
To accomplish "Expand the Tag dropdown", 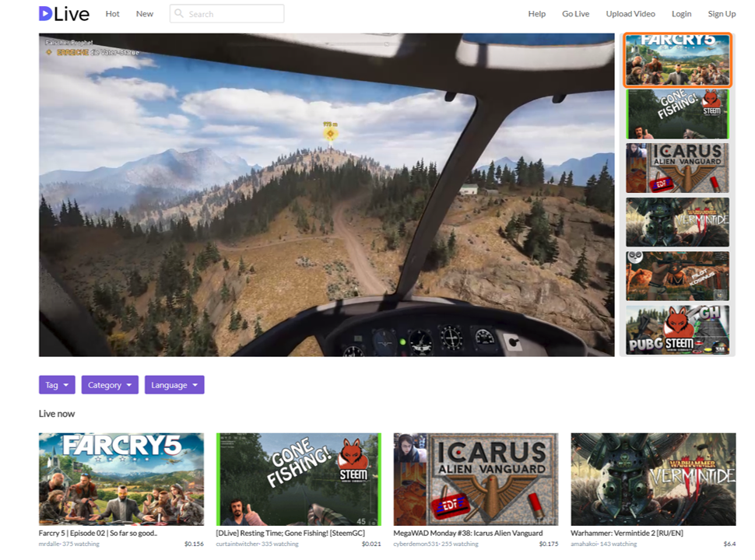I will tap(57, 385).
